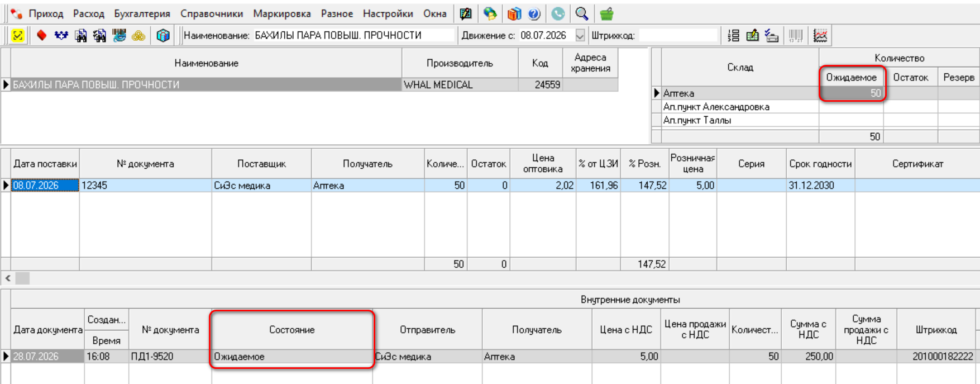Click the Движение с date field 08.07.2026

[547, 35]
